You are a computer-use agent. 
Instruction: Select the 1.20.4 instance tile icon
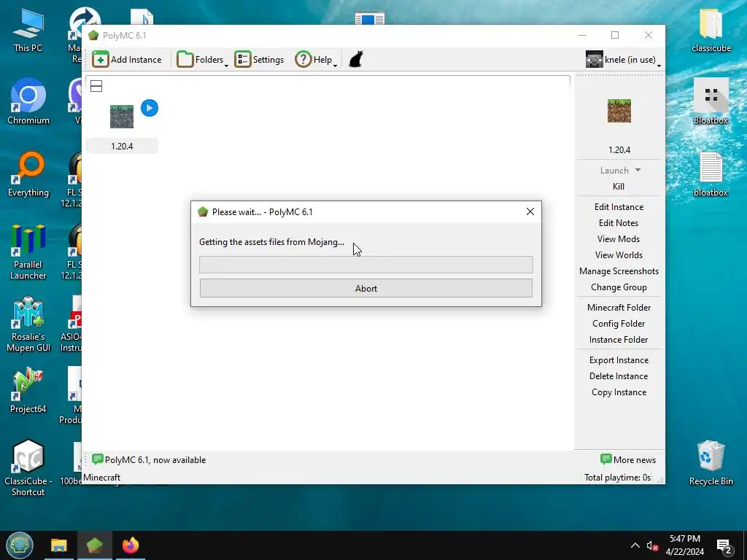pos(122,117)
